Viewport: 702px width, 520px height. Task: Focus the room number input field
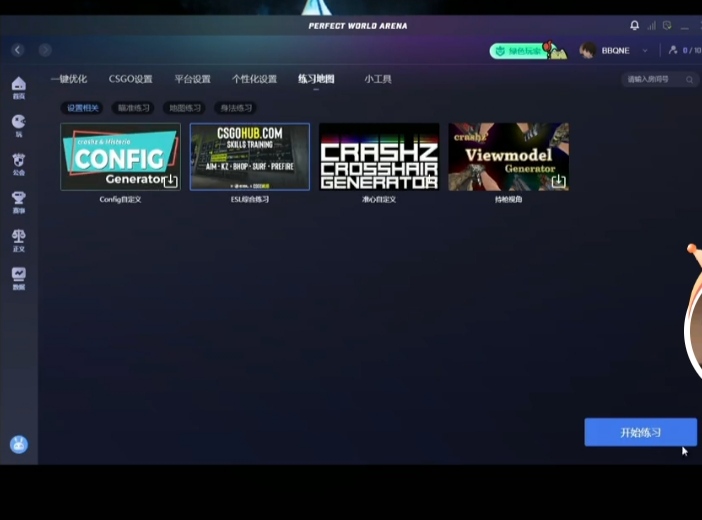(x=660, y=80)
